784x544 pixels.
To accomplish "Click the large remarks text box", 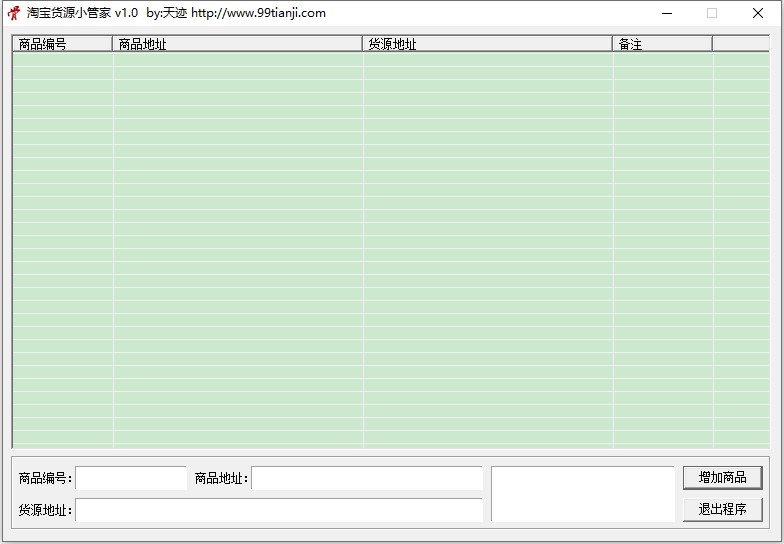I will (x=583, y=494).
